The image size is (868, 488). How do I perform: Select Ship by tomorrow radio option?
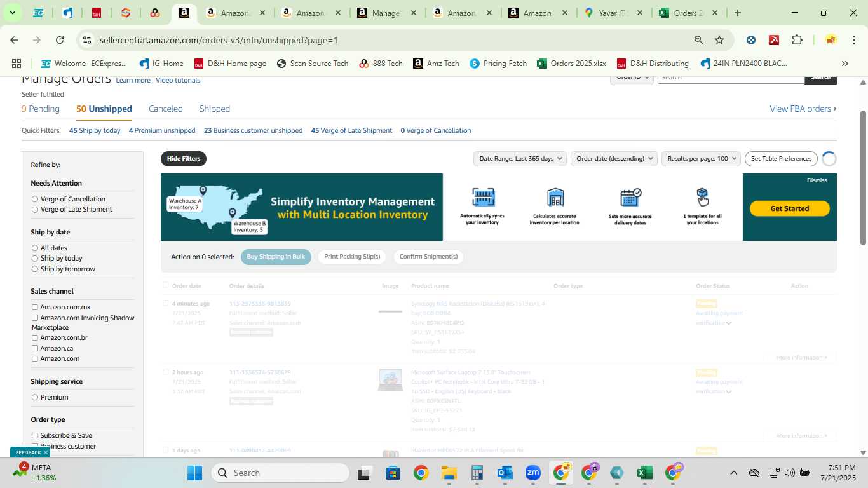tap(35, 269)
